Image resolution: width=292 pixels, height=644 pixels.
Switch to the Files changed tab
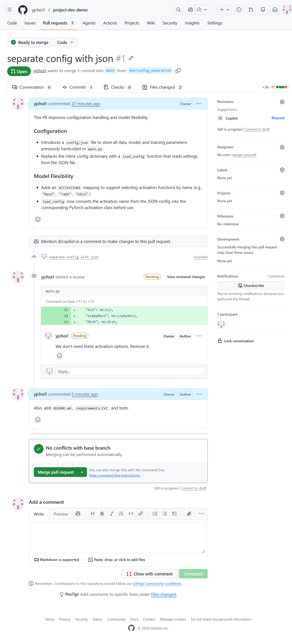[162, 87]
